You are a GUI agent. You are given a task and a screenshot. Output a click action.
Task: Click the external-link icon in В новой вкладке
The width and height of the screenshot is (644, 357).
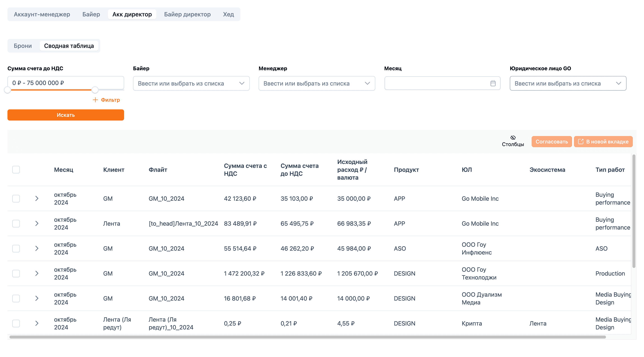(580, 141)
